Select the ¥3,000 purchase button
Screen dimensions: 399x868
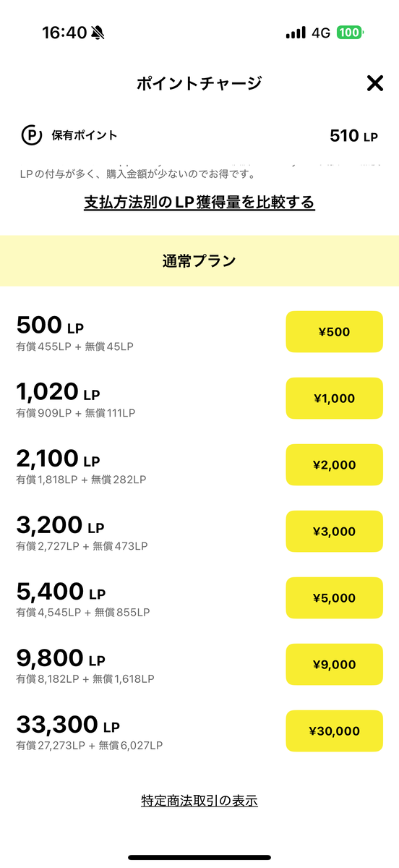click(x=334, y=532)
